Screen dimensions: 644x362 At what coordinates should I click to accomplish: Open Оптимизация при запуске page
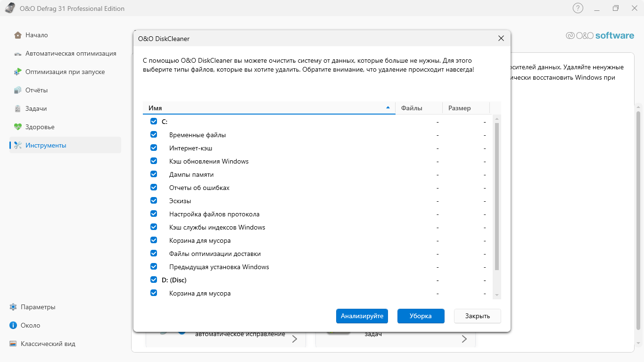(x=65, y=72)
